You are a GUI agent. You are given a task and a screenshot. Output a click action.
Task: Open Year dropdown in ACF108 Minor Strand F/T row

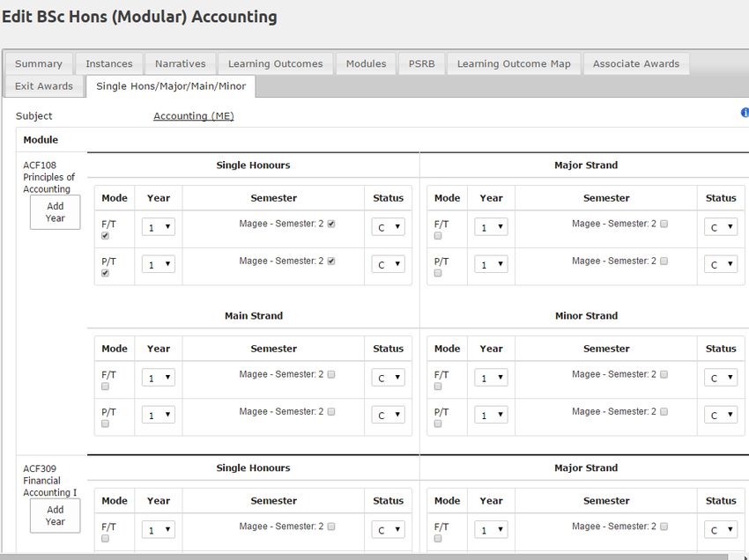(x=491, y=378)
